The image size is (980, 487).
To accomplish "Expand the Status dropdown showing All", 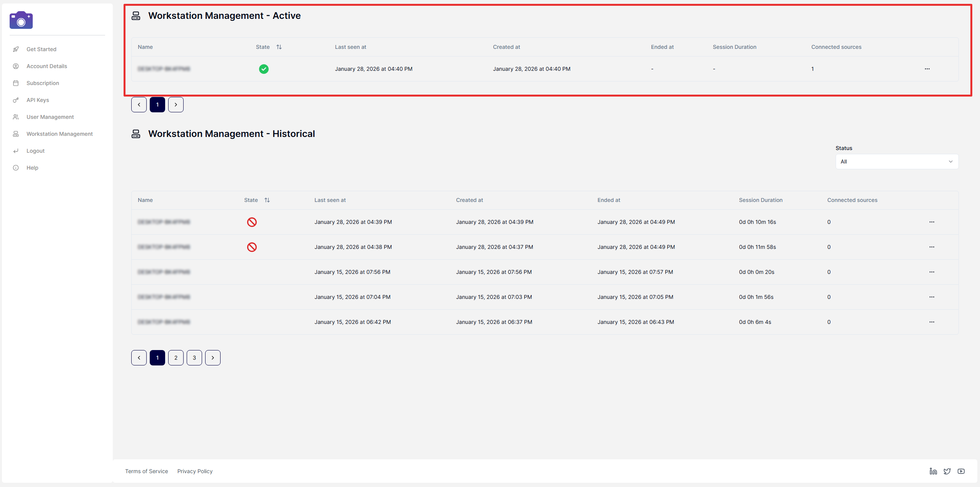I will 897,162.
